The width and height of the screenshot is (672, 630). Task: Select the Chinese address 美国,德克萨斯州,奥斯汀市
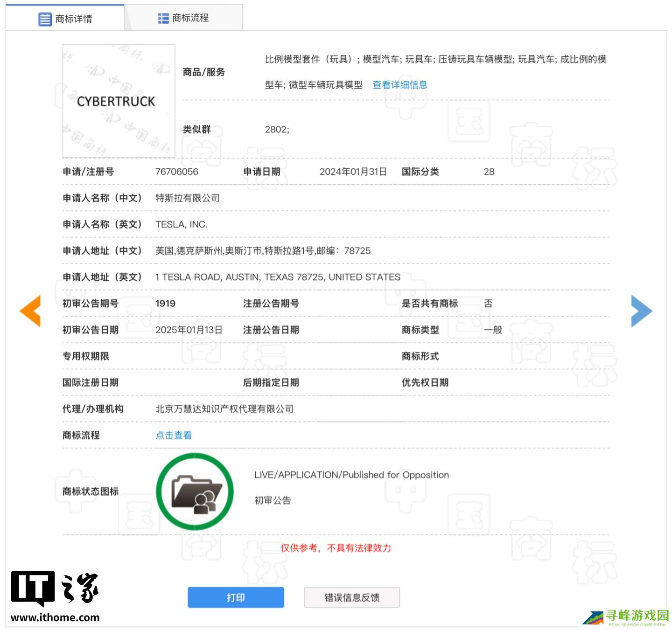point(263,251)
